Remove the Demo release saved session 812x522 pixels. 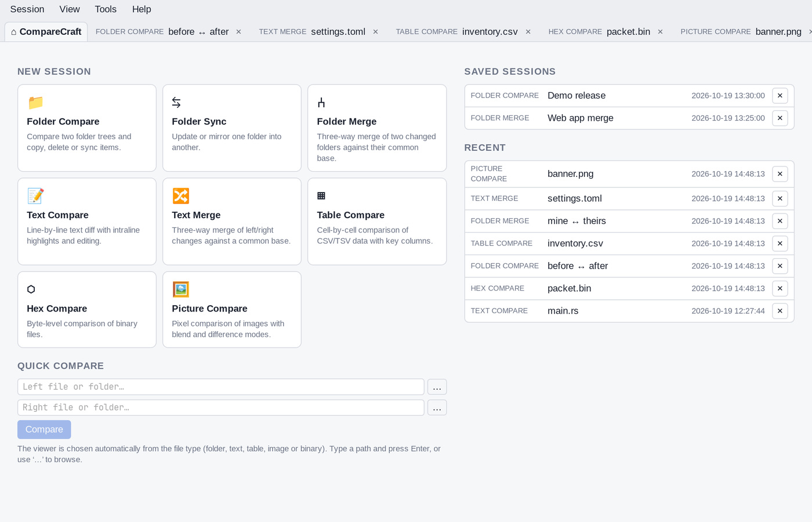(780, 96)
